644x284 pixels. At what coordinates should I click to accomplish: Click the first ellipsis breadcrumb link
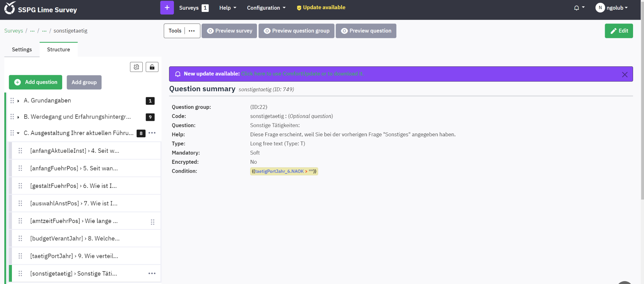[32, 31]
